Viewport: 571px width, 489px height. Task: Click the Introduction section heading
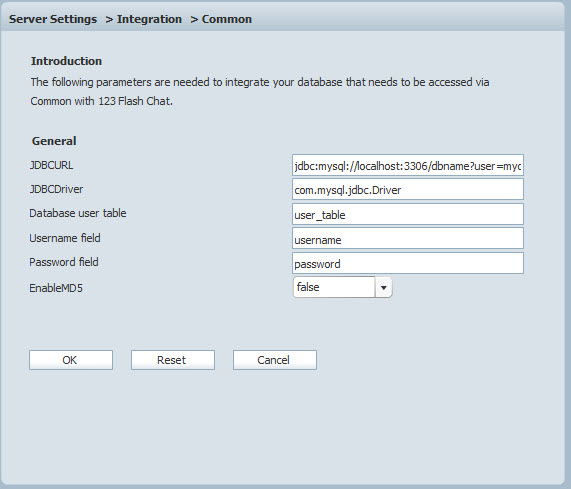point(66,61)
